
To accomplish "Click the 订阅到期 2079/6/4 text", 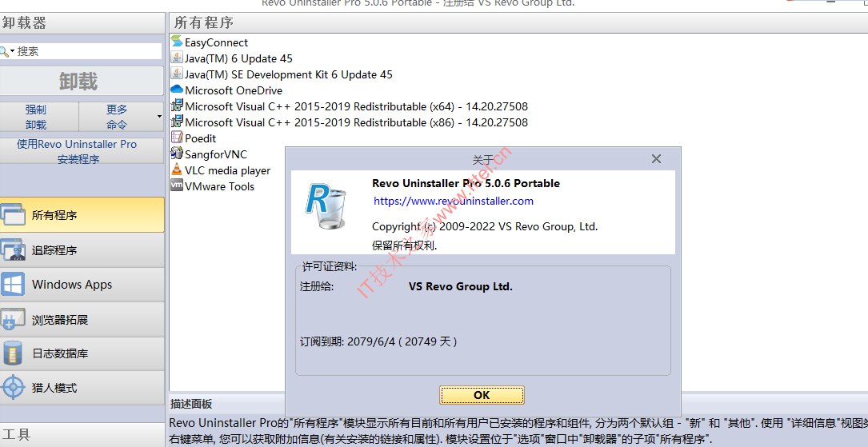I will point(378,341).
